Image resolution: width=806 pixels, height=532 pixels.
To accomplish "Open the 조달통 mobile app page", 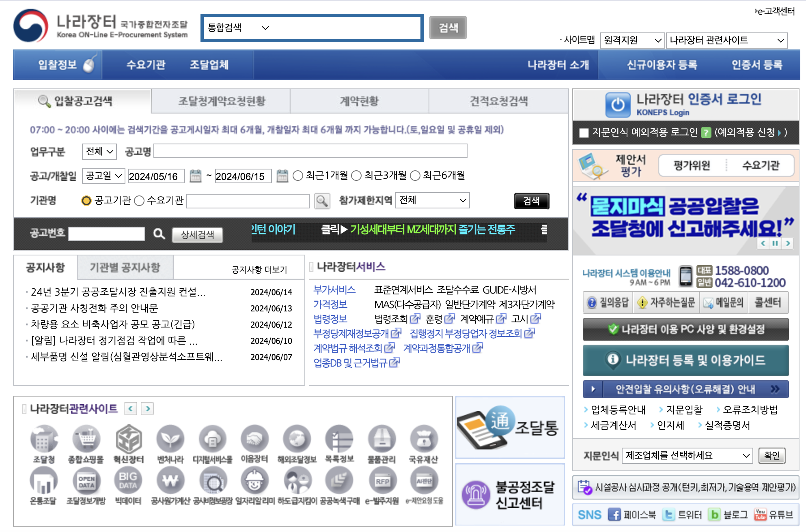I will point(510,427).
